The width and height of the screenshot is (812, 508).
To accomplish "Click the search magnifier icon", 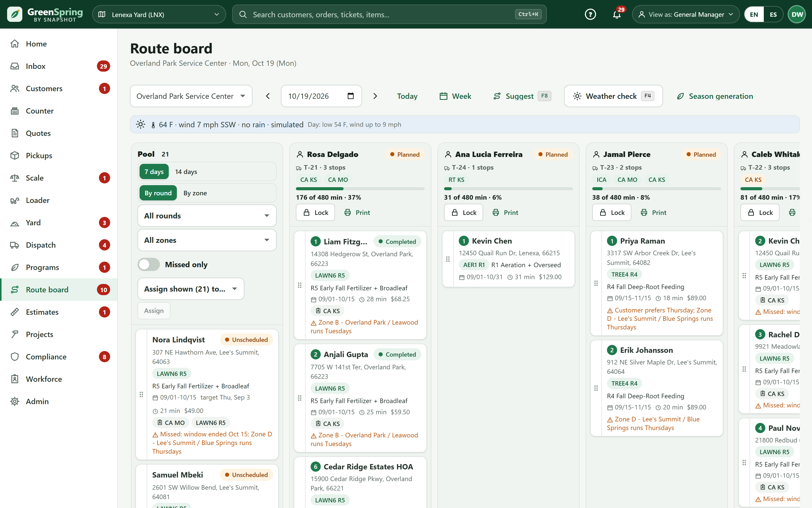I will tap(243, 14).
